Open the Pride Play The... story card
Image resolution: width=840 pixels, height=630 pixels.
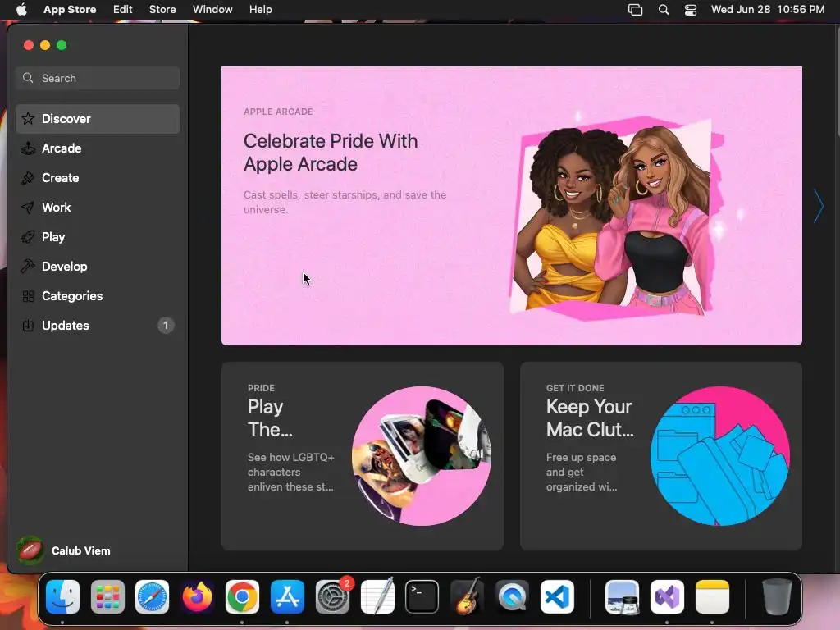[362, 456]
